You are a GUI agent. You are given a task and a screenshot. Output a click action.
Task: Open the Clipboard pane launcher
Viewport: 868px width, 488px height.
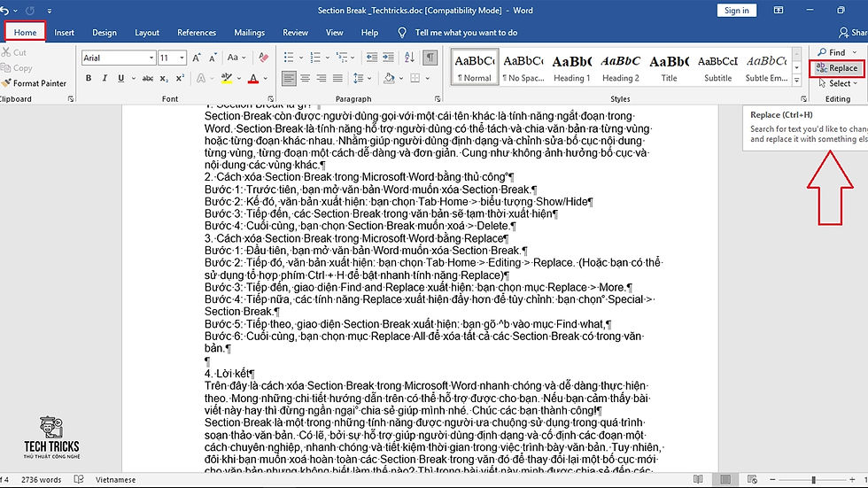(x=71, y=99)
